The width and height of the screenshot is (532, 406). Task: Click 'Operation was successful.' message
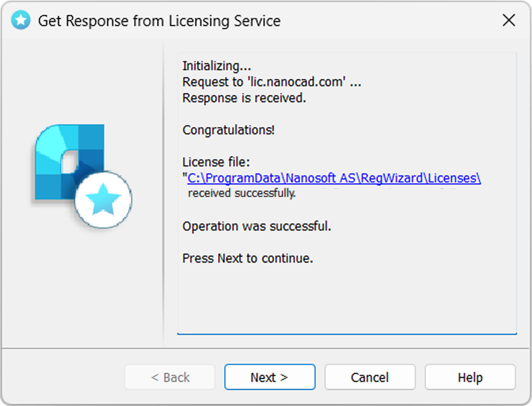coord(256,226)
